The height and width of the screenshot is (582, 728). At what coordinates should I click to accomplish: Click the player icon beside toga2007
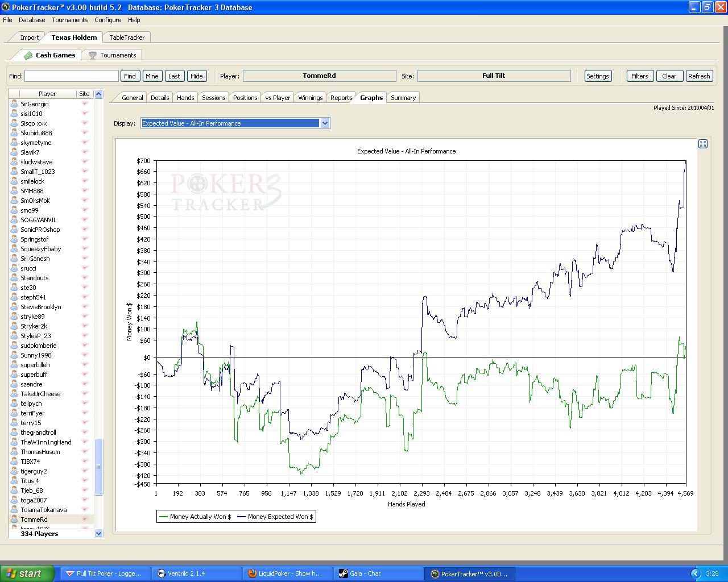(x=15, y=500)
